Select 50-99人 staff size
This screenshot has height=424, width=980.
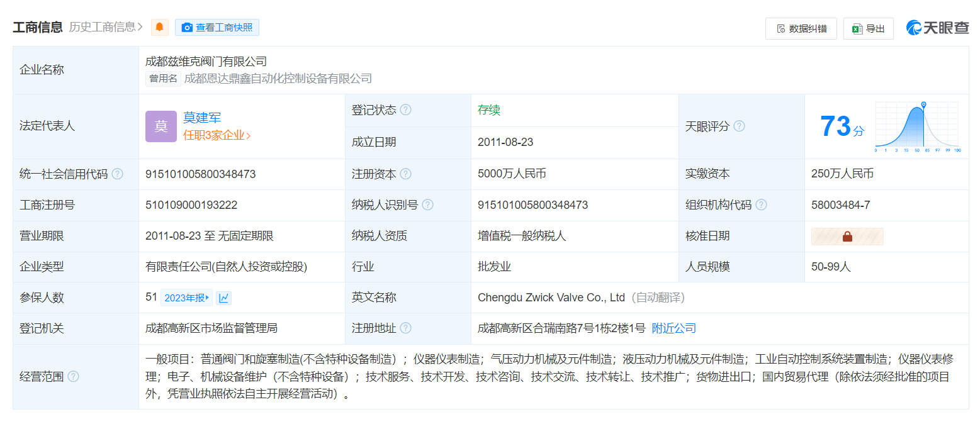point(831,267)
